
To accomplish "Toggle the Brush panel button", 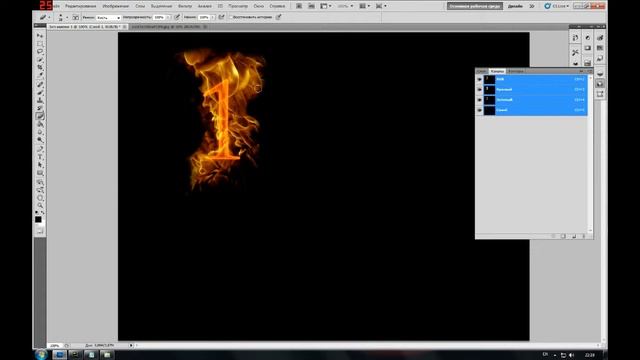I will [x=76, y=17].
